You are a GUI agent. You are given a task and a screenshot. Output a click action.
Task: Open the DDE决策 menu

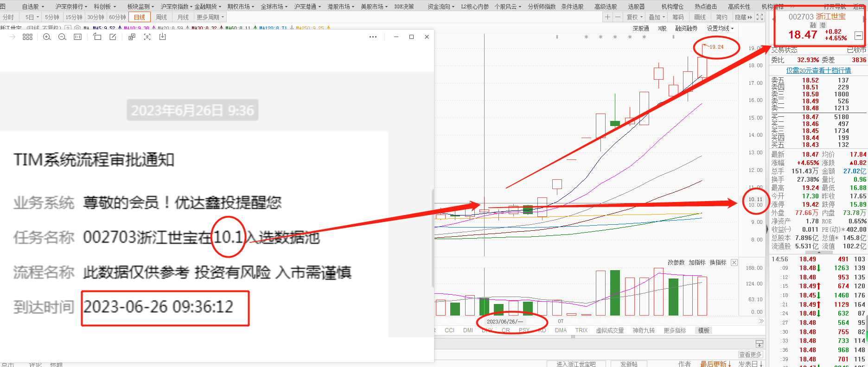[404, 6]
